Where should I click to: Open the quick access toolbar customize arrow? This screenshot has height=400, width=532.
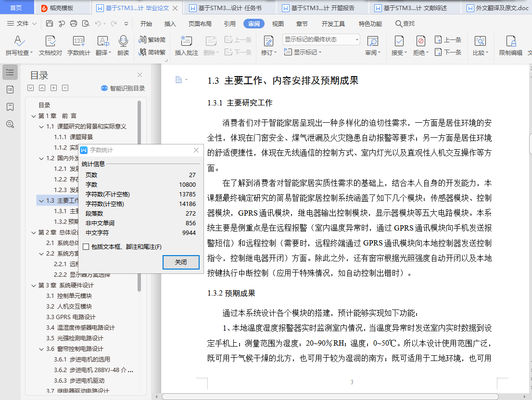[126, 24]
